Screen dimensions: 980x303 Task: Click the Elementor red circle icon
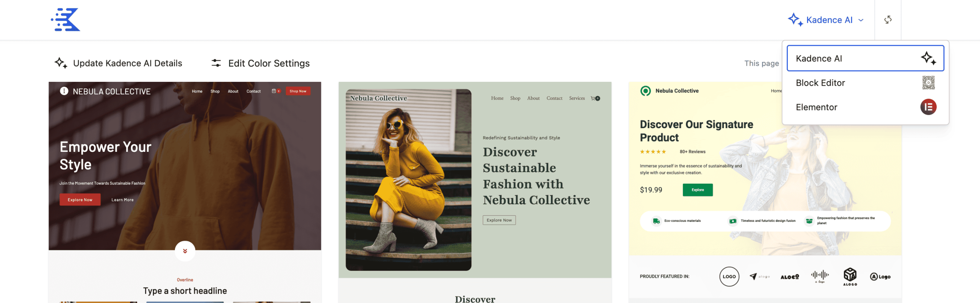(928, 107)
